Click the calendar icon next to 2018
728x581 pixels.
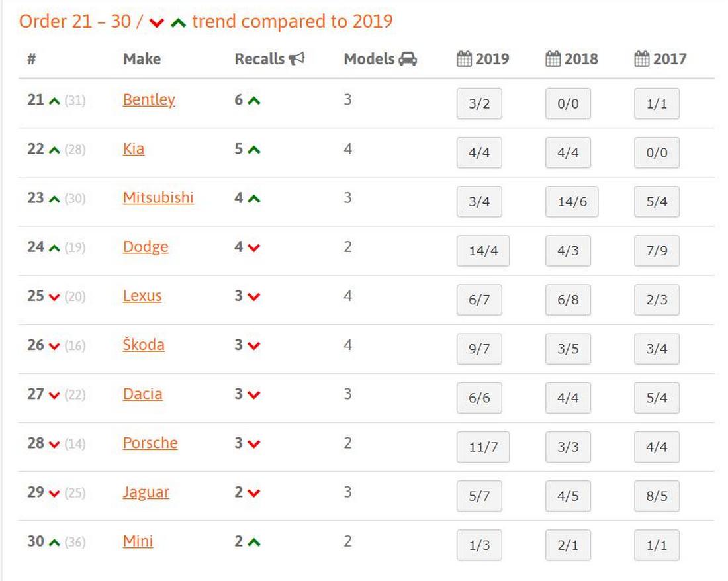pos(553,59)
